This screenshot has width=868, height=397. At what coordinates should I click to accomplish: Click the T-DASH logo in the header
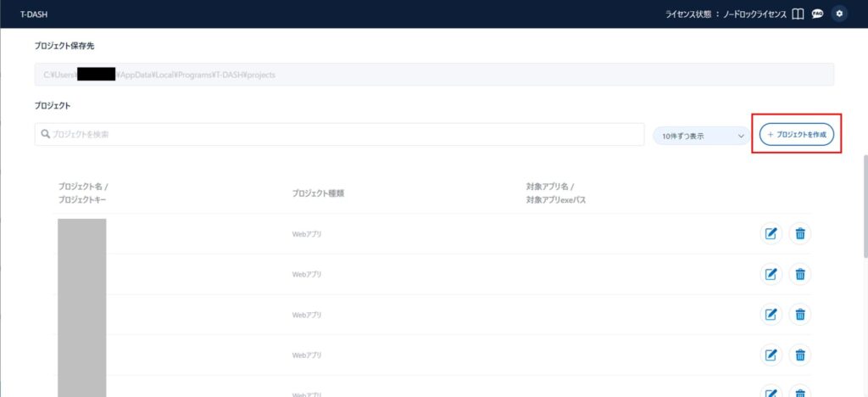[32, 14]
